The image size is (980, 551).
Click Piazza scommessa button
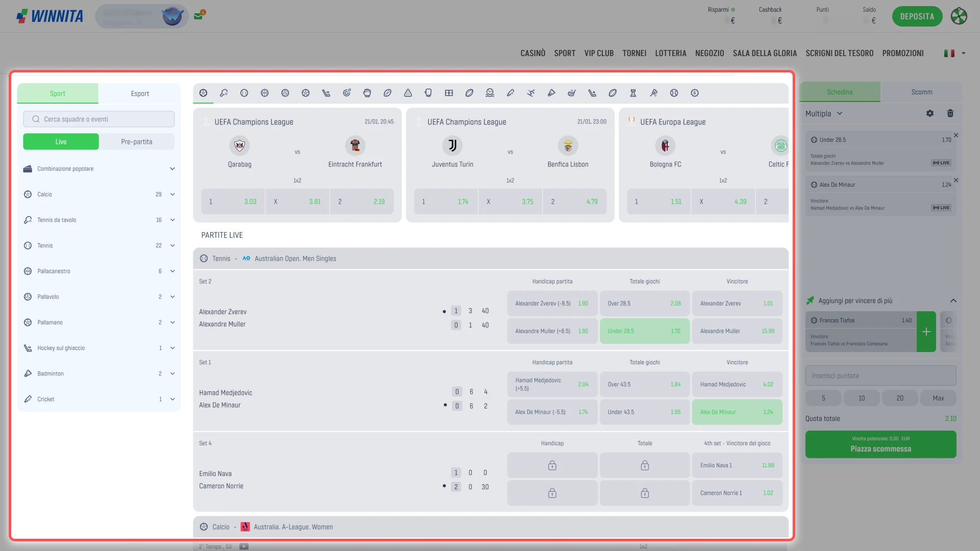coord(880,444)
